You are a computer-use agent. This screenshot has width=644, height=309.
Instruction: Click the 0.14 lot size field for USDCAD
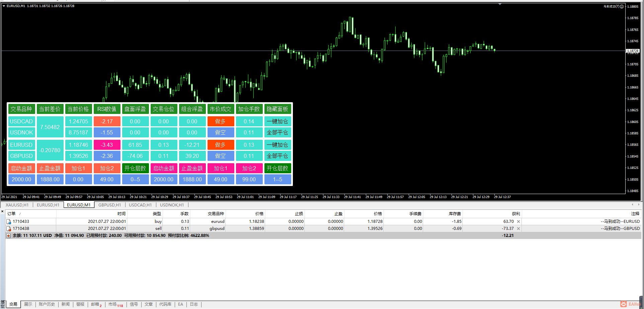coord(249,121)
